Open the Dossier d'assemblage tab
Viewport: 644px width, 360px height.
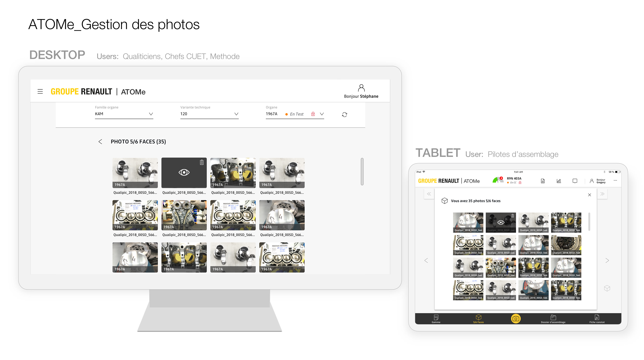[x=553, y=319]
